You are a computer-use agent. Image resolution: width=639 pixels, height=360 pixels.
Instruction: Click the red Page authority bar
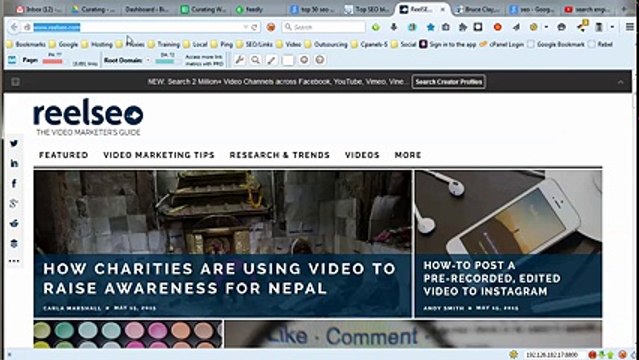(53, 62)
